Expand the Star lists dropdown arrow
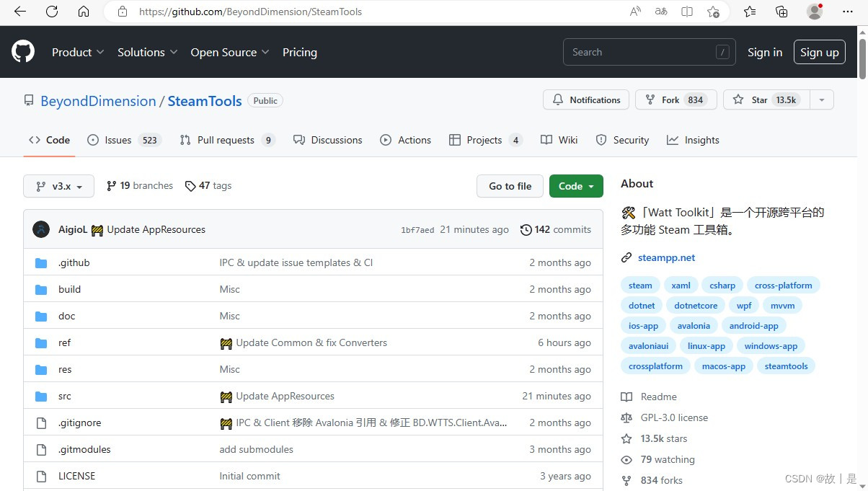The height and width of the screenshot is (491, 868). point(822,100)
